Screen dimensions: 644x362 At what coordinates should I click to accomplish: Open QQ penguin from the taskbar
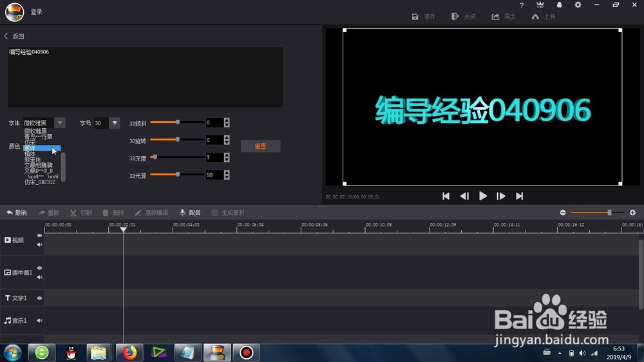(x=71, y=352)
